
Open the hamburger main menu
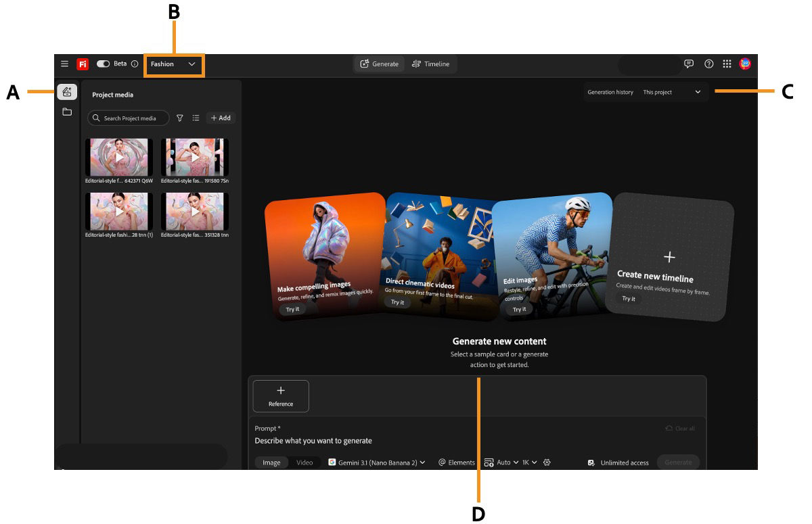[64, 64]
